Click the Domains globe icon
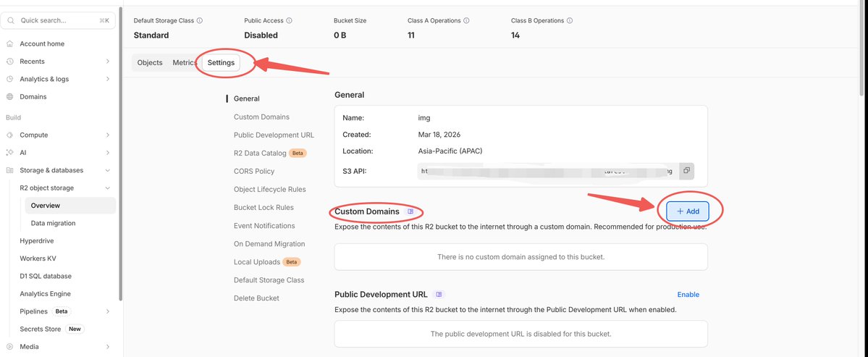868x357 pixels. click(9, 97)
